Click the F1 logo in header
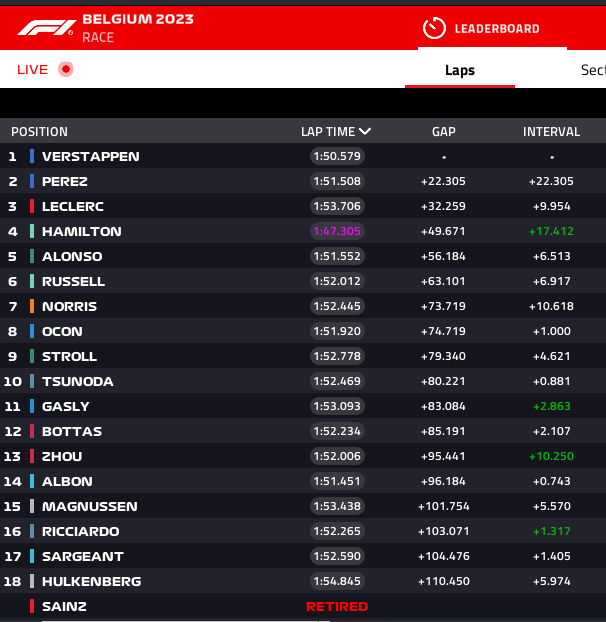 click(47, 28)
